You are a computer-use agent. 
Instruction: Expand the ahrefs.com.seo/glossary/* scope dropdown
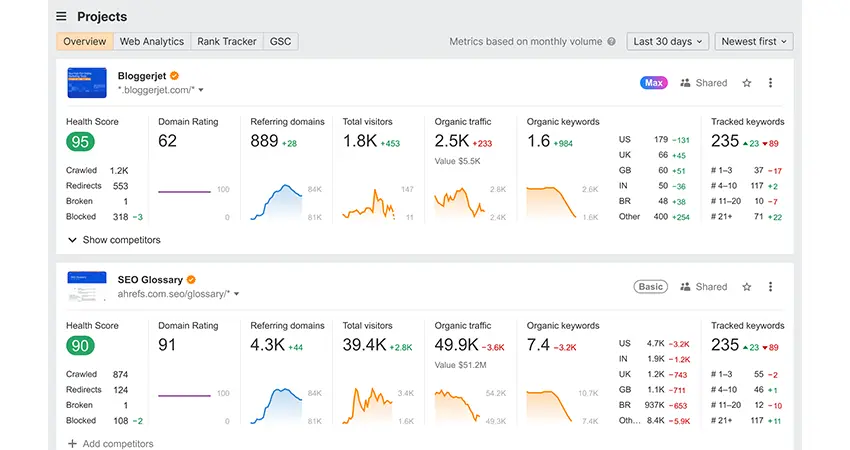pos(236,294)
